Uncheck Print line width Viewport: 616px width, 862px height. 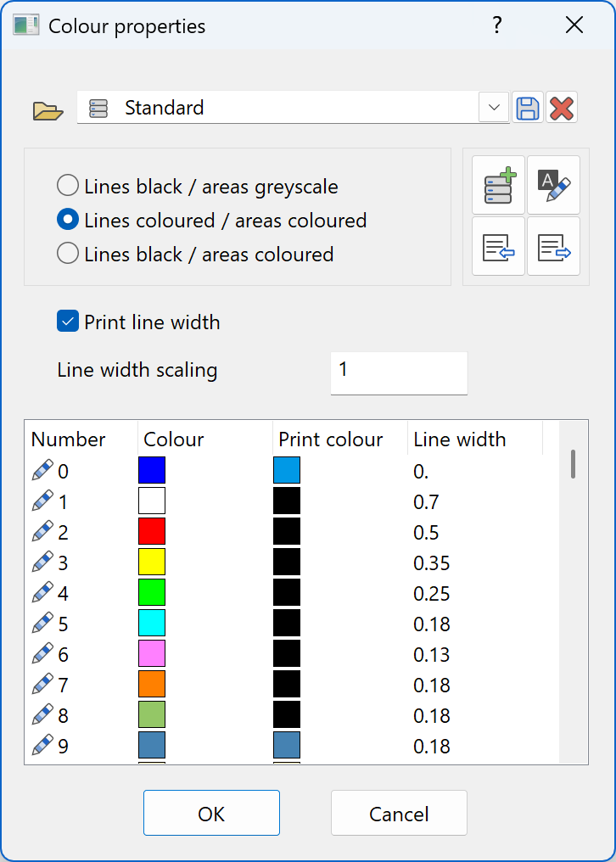[x=67, y=322]
